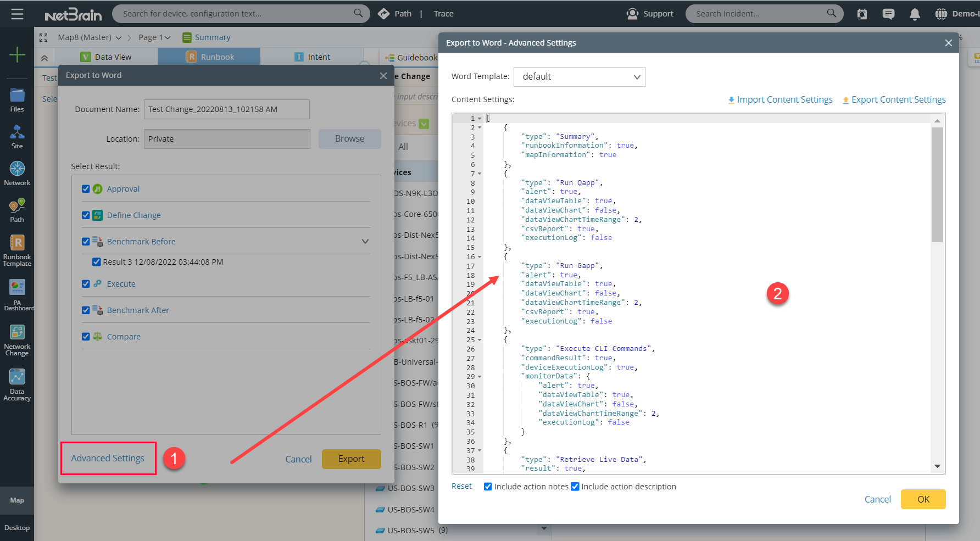
Task: Fold the JSON block at line 25
Action: (480, 339)
